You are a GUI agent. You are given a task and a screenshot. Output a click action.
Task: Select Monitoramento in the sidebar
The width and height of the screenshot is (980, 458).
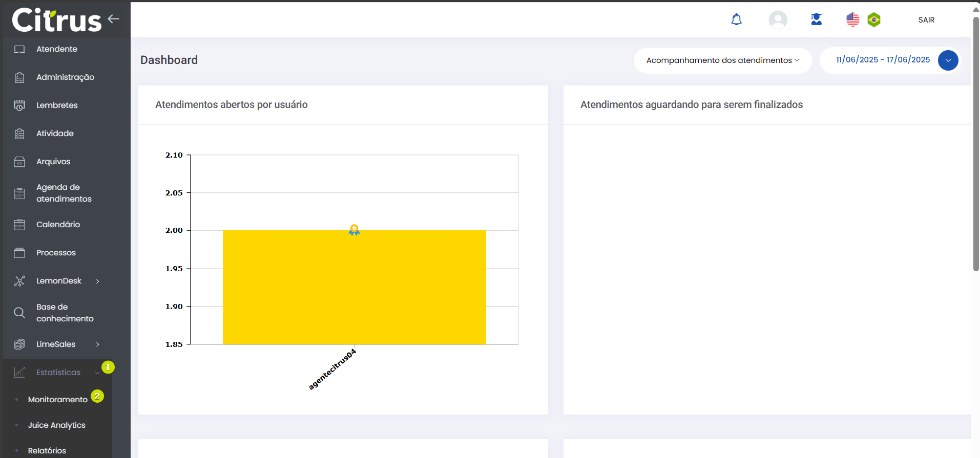pos(57,400)
